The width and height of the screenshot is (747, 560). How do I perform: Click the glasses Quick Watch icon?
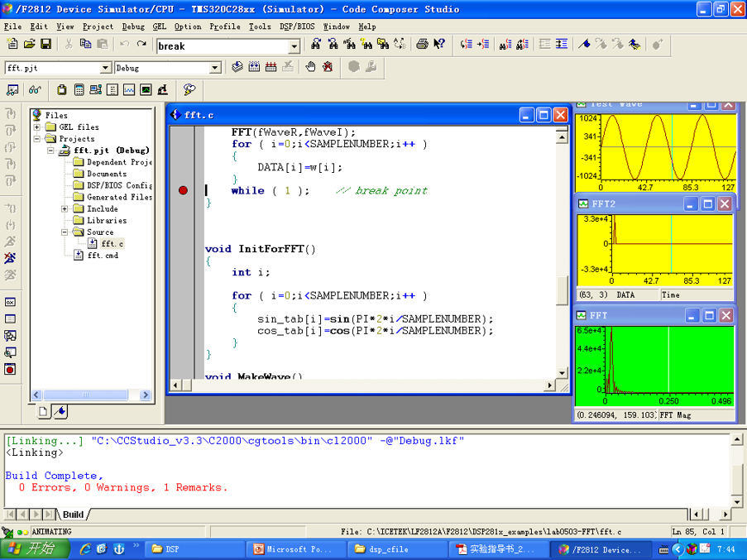click(x=35, y=89)
